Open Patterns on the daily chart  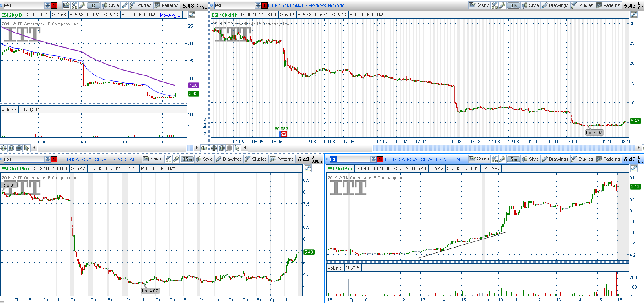[x=166, y=5]
